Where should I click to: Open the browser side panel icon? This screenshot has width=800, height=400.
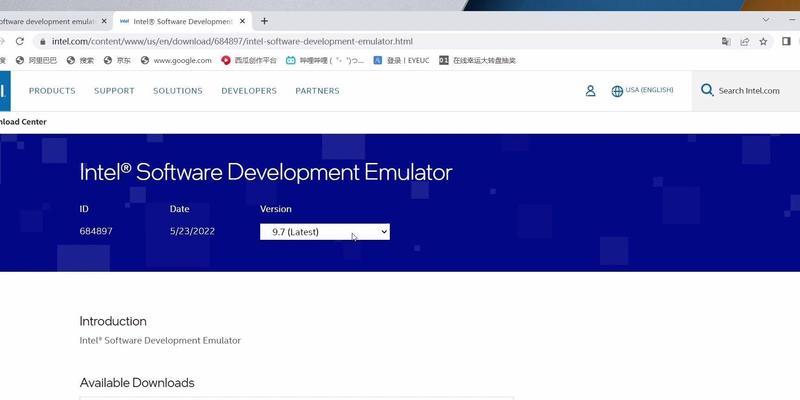pos(786,41)
